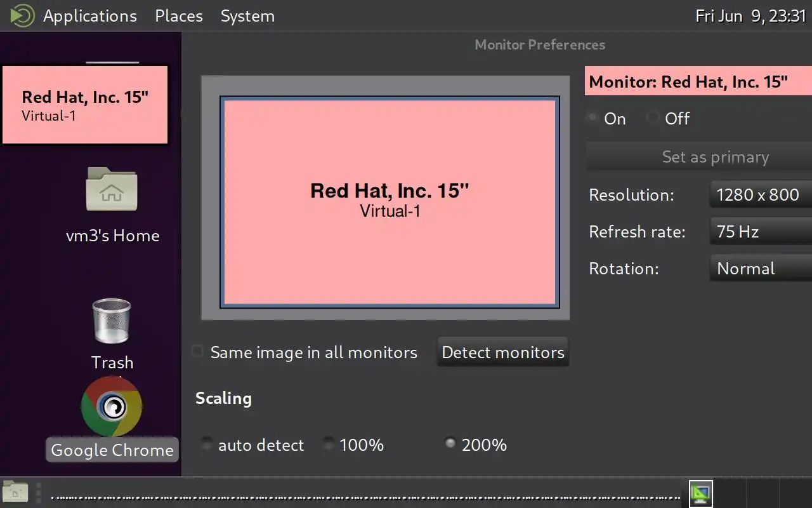This screenshot has height=508, width=812.
Task: Select the On radio button
Action: click(593, 118)
